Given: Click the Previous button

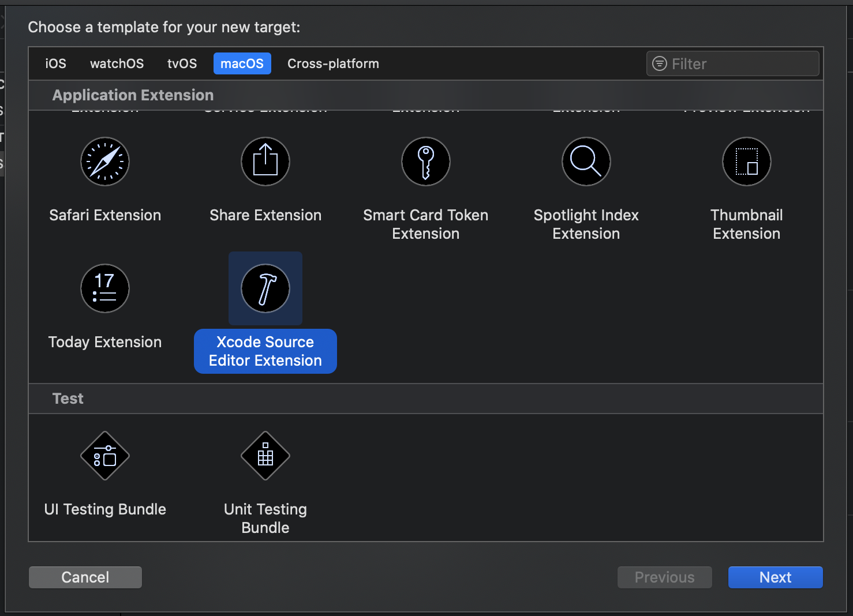Looking at the screenshot, I should 665,577.
